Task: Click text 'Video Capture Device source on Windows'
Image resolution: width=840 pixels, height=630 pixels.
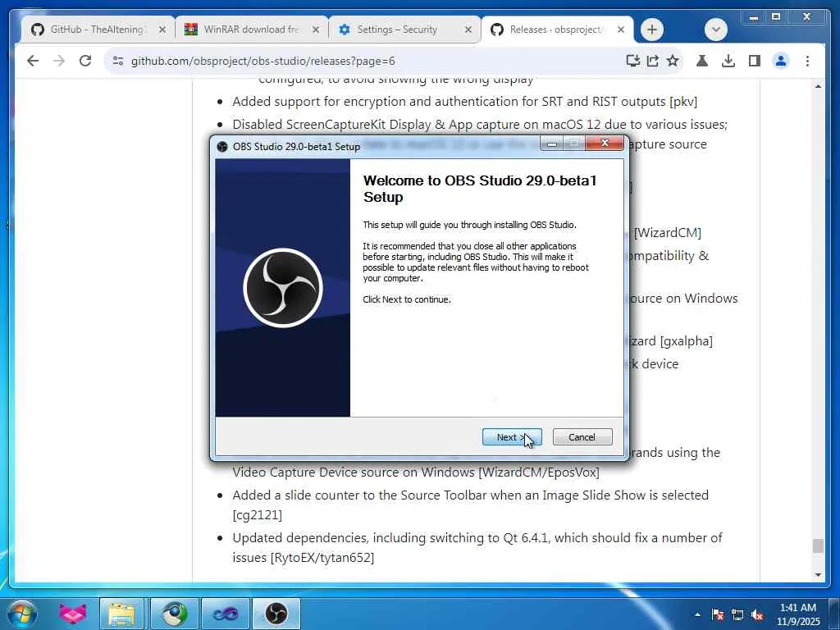Action: (x=354, y=472)
